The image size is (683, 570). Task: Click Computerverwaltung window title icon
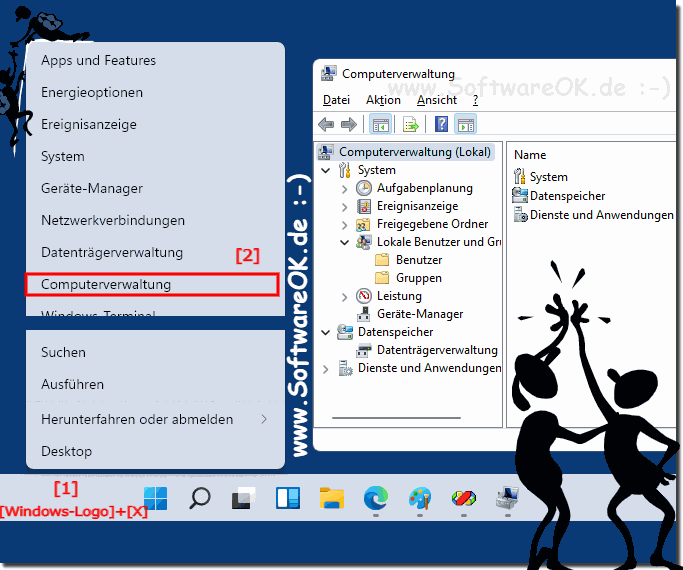coord(329,73)
